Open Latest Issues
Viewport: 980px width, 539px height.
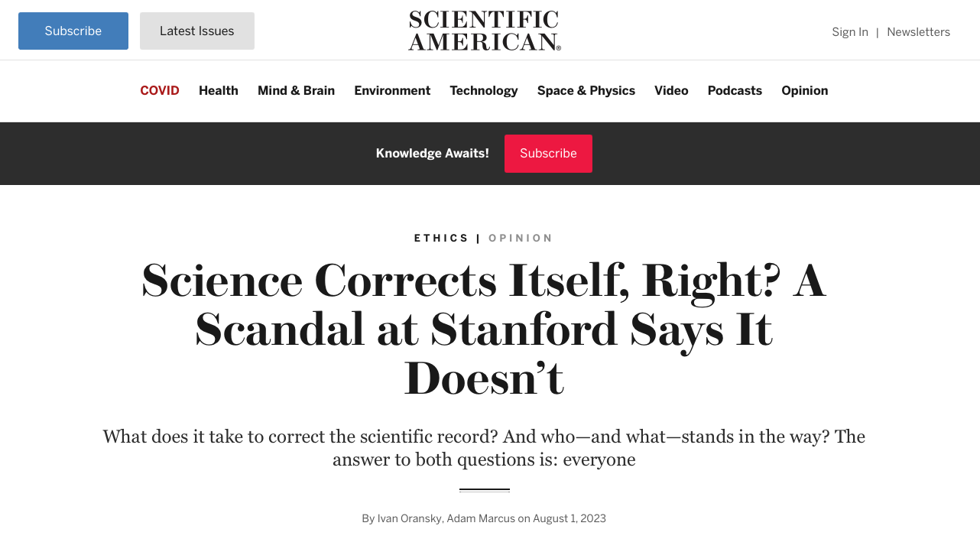[197, 31]
